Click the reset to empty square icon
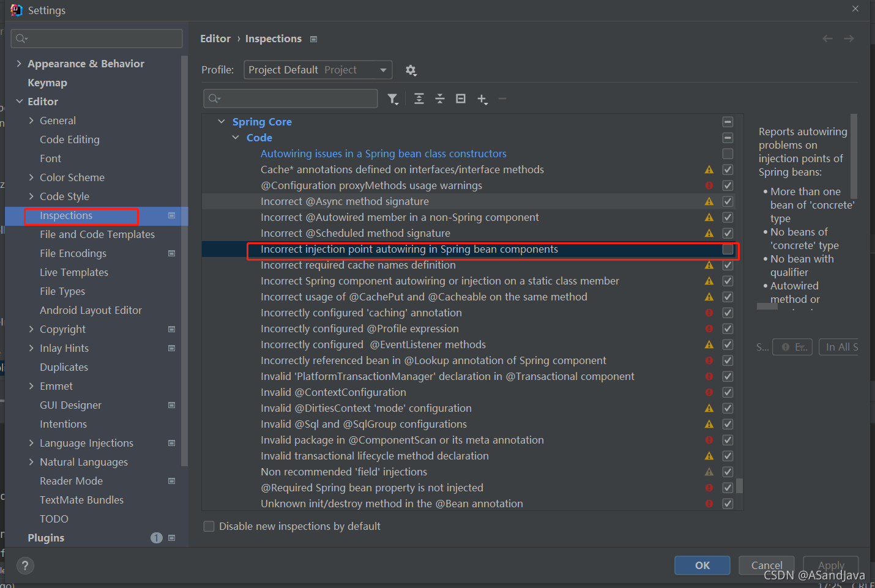This screenshot has height=588, width=875. click(461, 99)
